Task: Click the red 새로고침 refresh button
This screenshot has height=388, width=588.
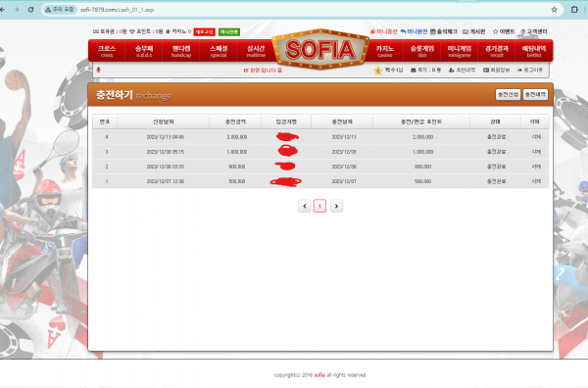Action: [x=205, y=32]
